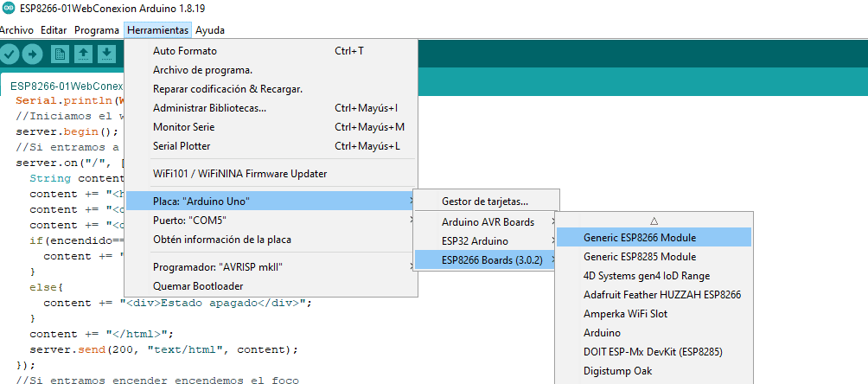868x384 pixels.
Task: Expand the Arduino AVR Boards submenu
Action: [x=487, y=222]
